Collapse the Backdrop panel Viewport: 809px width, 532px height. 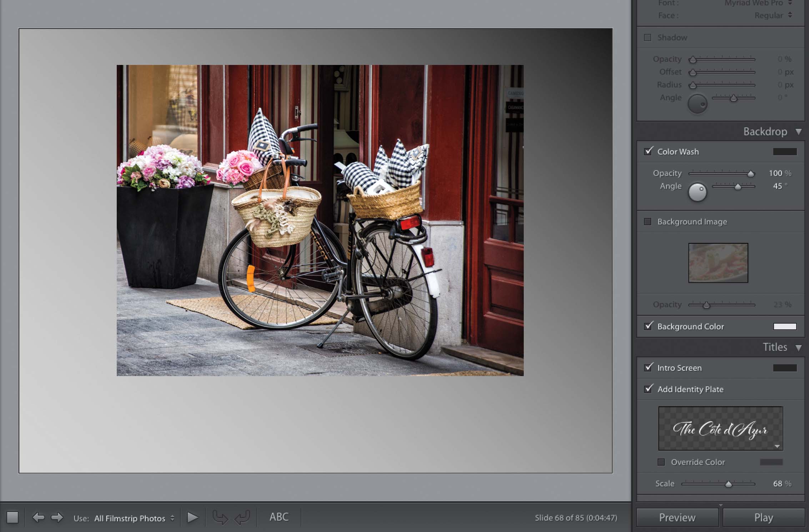coord(799,132)
